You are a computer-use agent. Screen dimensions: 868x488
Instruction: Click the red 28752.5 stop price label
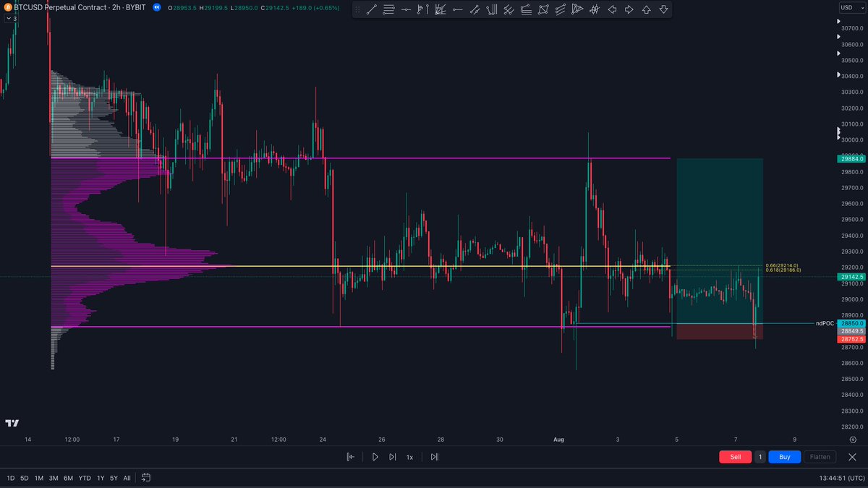pos(850,338)
